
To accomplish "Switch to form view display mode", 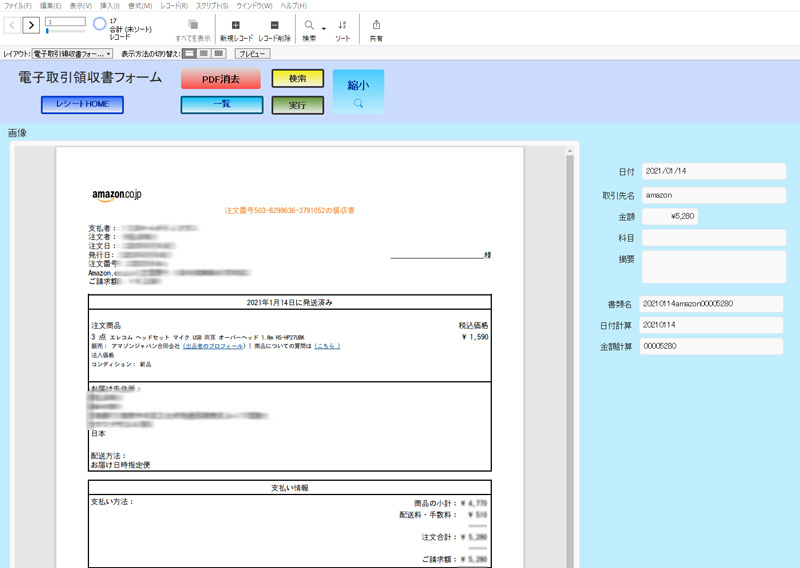I will point(190,53).
